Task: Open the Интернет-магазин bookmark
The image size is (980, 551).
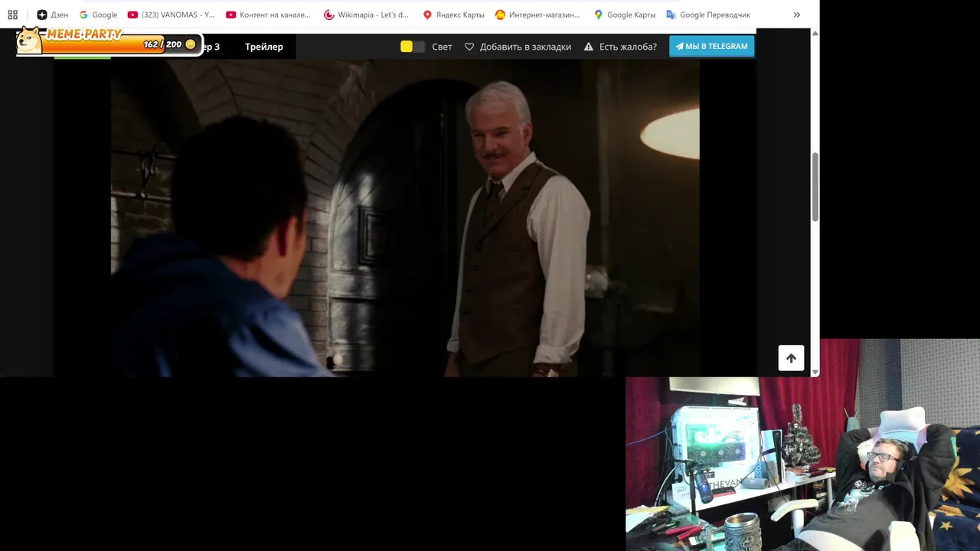Action: tap(537, 15)
